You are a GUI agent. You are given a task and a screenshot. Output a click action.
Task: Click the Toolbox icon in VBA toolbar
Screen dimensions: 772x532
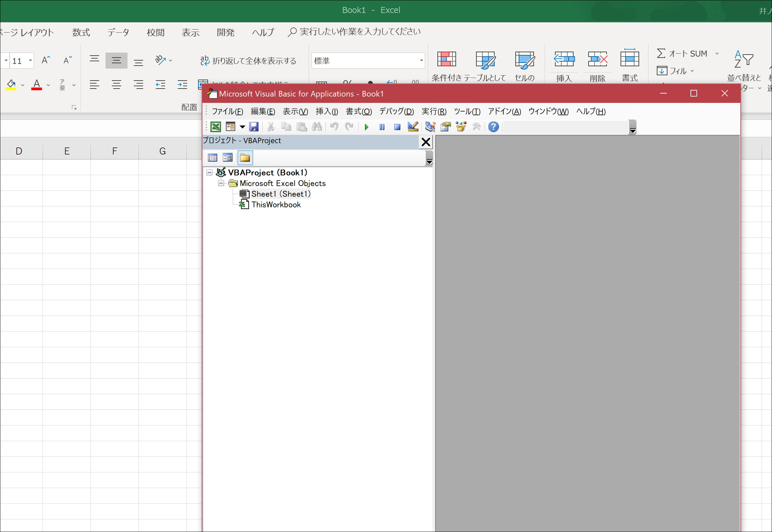[477, 127]
